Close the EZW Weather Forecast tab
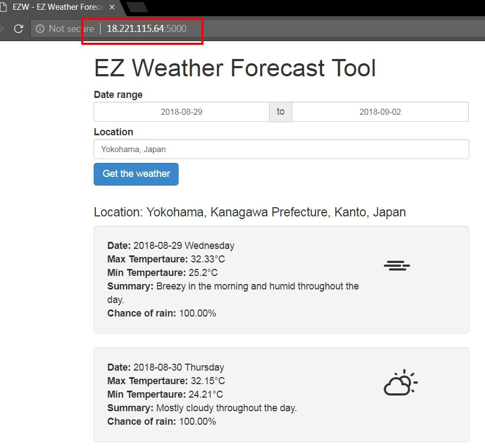This screenshot has height=448, width=485. [x=112, y=8]
